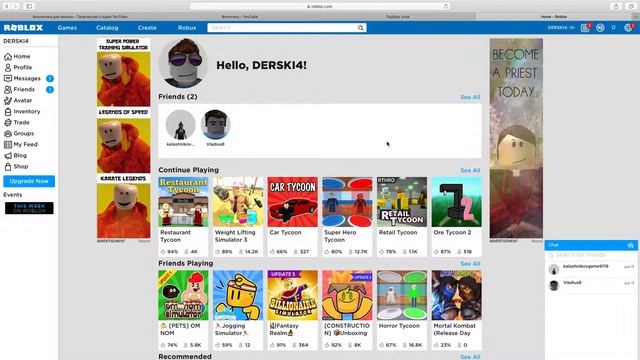Open the Games menu
The image size is (640, 360).
pos(67,28)
